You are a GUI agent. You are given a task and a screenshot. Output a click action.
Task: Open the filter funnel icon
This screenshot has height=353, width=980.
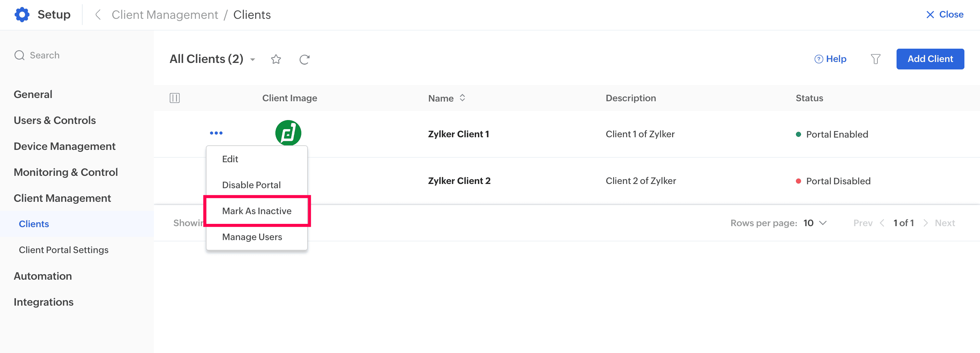pos(875,59)
